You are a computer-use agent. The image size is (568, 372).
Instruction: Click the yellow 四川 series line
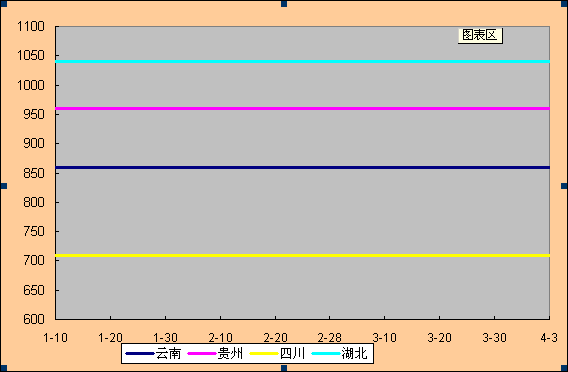[302, 256]
